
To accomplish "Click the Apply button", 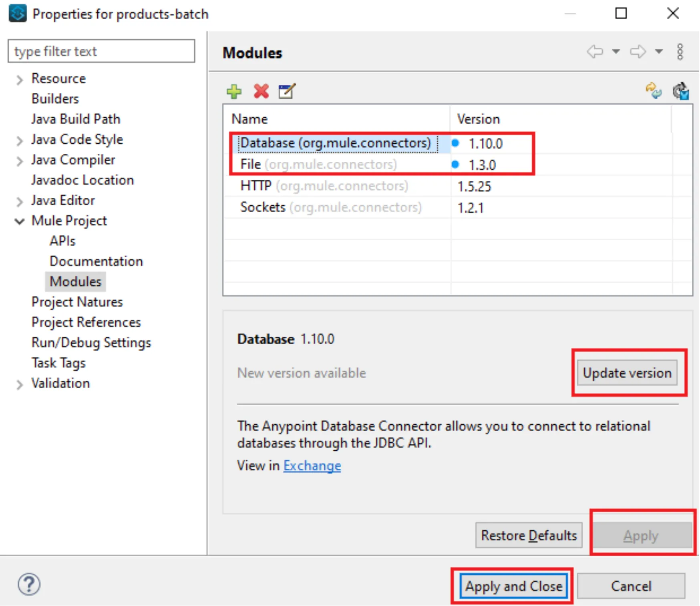I will [642, 535].
